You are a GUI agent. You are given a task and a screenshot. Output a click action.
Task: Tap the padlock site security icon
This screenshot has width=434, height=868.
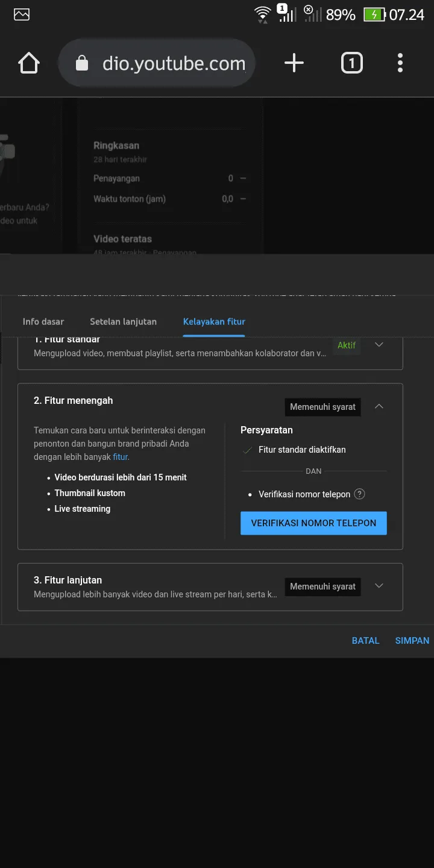tap(82, 63)
